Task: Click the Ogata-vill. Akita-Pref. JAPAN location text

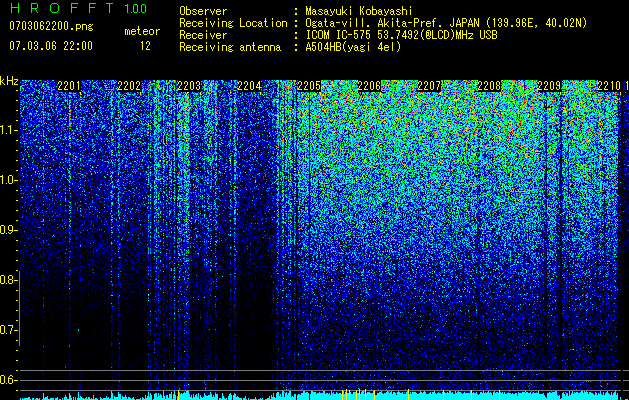Action: (446, 23)
